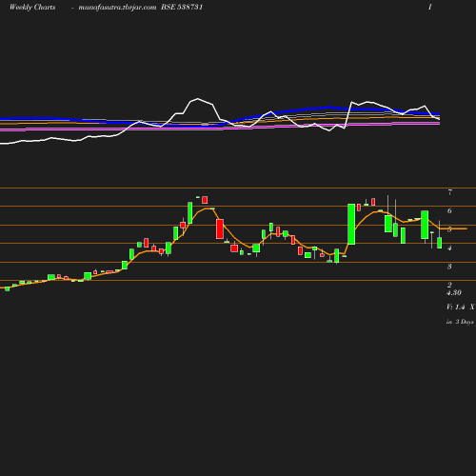Click the 'munafasutra.tbrjar.com' site name text
Screen dimensions: 476x476
[117, 8]
